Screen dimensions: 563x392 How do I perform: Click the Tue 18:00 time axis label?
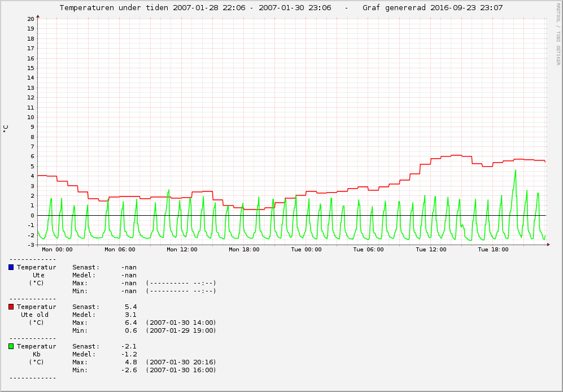(493, 249)
